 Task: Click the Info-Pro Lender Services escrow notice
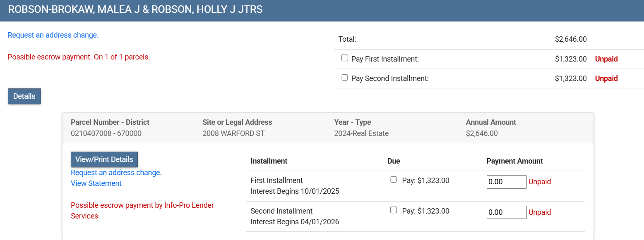click(142, 210)
